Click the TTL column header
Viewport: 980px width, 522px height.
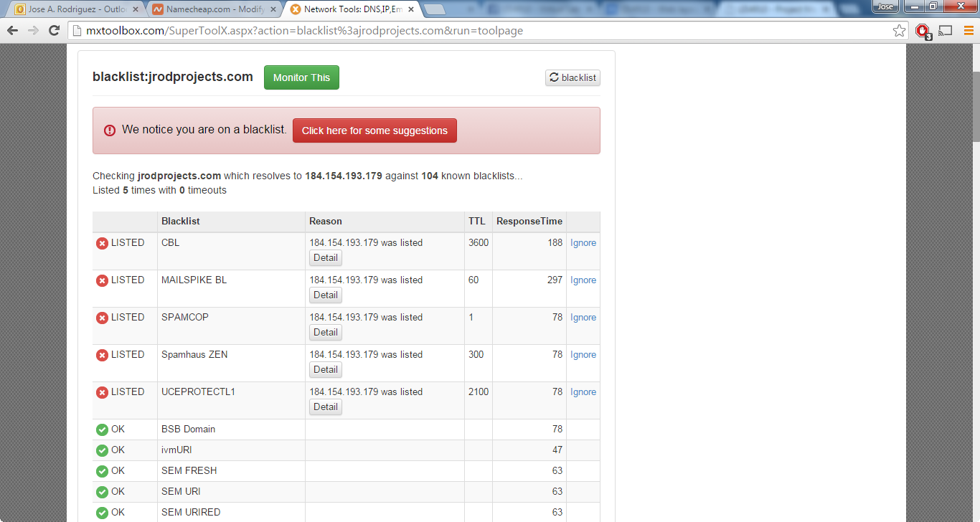point(477,222)
